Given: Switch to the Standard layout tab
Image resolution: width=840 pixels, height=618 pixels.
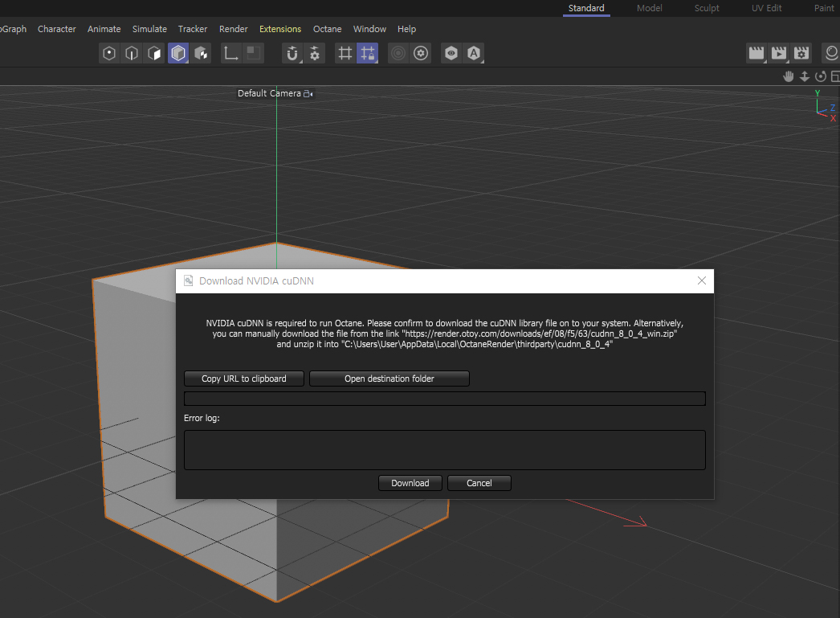Looking at the screenshot, I should (x=586, y=8).
